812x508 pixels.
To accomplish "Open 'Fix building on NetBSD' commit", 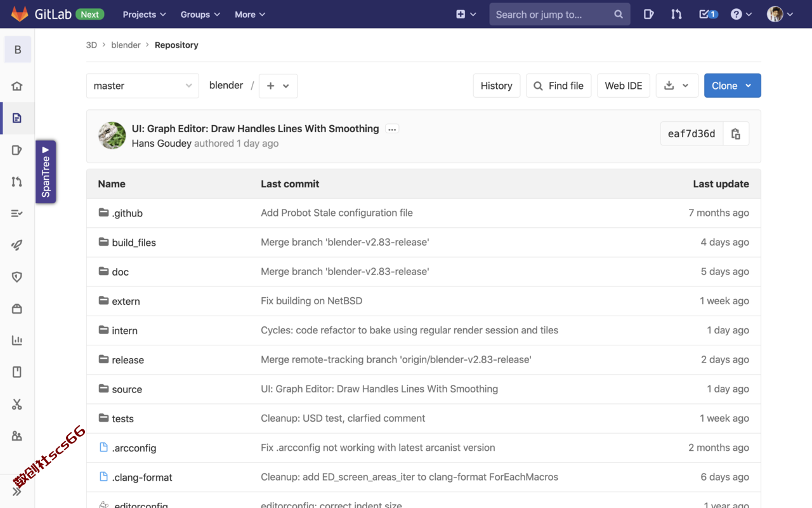I will pos(311,301).
